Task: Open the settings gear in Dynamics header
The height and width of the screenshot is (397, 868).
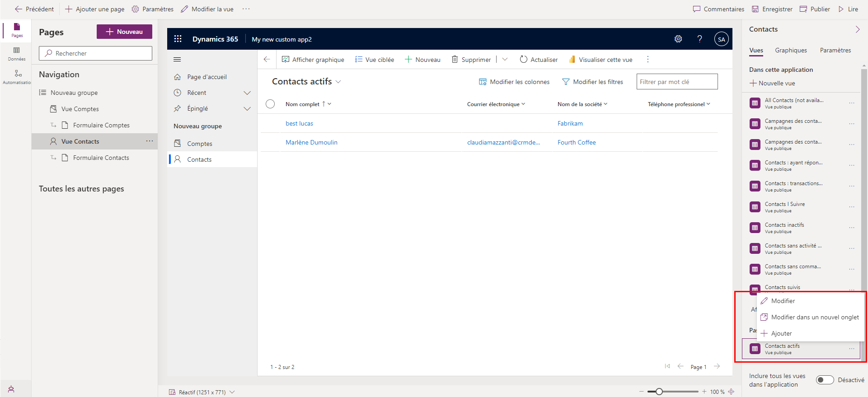Action: pyautogui.click(x=678, y=39)
